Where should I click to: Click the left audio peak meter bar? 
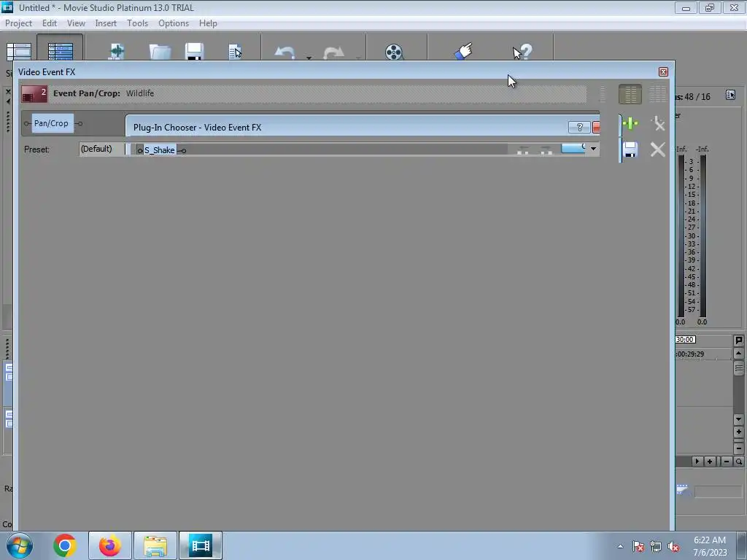(x=681, y=236)
